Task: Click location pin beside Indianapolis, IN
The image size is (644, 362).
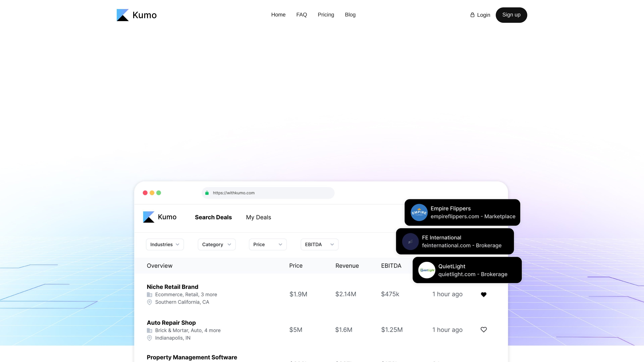Action: point(149,338)
